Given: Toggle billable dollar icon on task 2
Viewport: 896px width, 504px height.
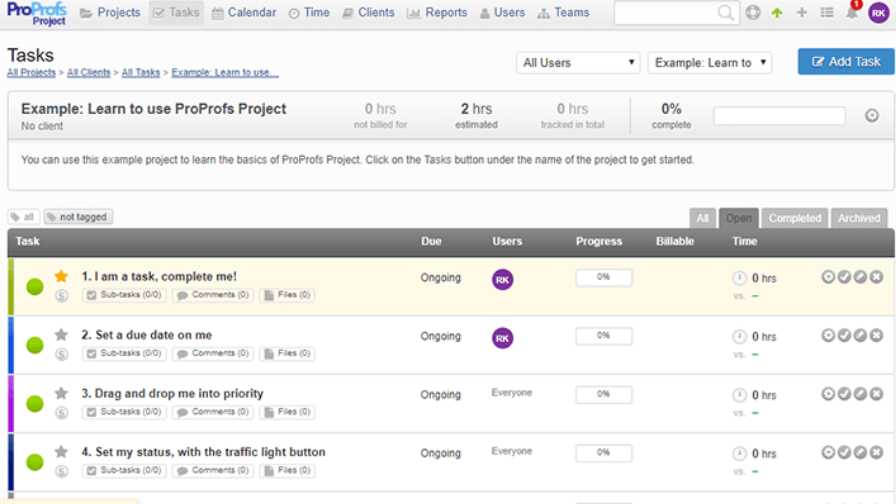Looking at the screenshot, I should (62, 354).
